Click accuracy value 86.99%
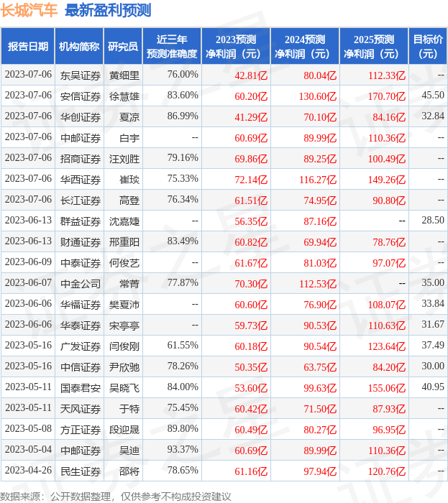Screen dimensions: 448x503 (x=183, y=116)
